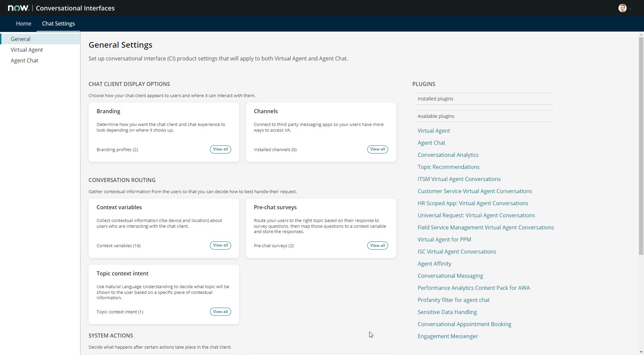Expand the Available plugins section
The image size is (644, 355).
pos(436,116)
